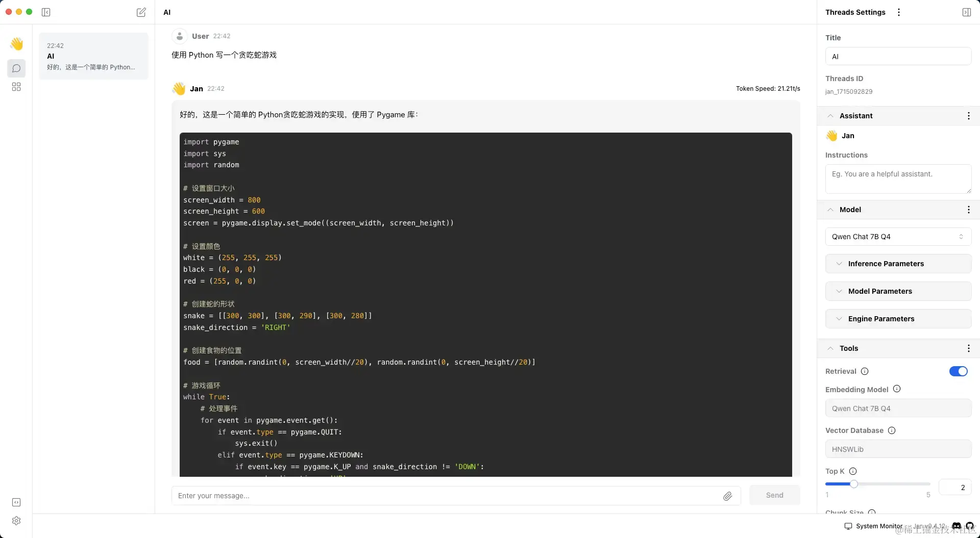Click the Threads Settings heading
The image size is (980, 538).
[855, 12]
